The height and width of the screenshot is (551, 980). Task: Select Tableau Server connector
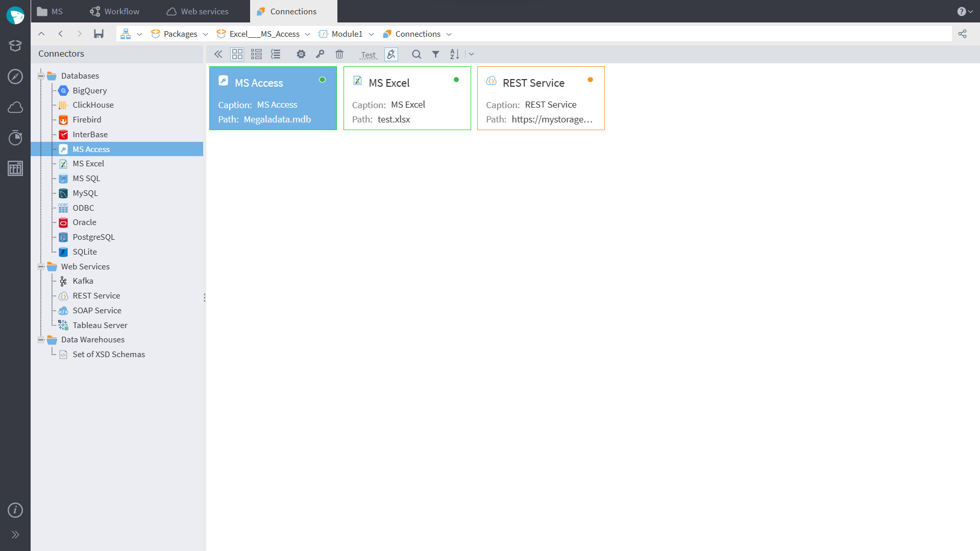click(x=100, y=325)
